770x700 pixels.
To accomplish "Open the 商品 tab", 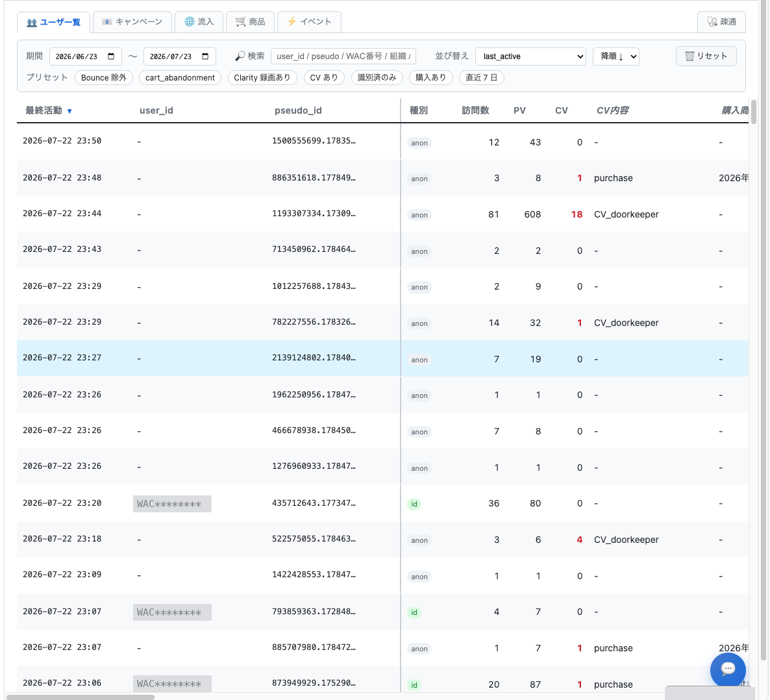I will [x=250, y=21].
